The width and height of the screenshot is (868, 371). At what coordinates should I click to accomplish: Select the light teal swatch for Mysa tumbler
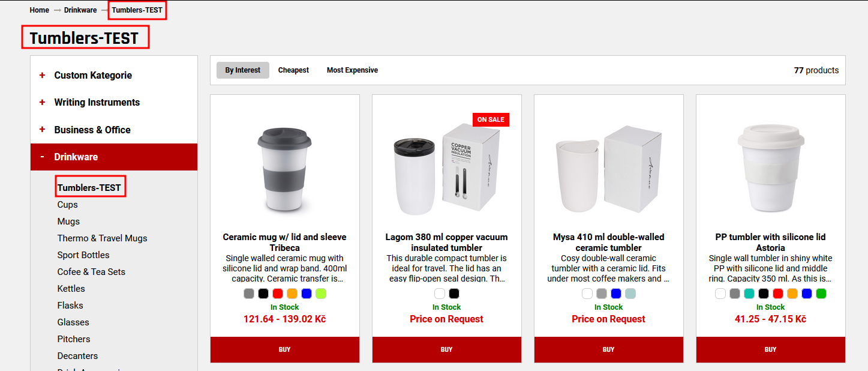point(630,294)
